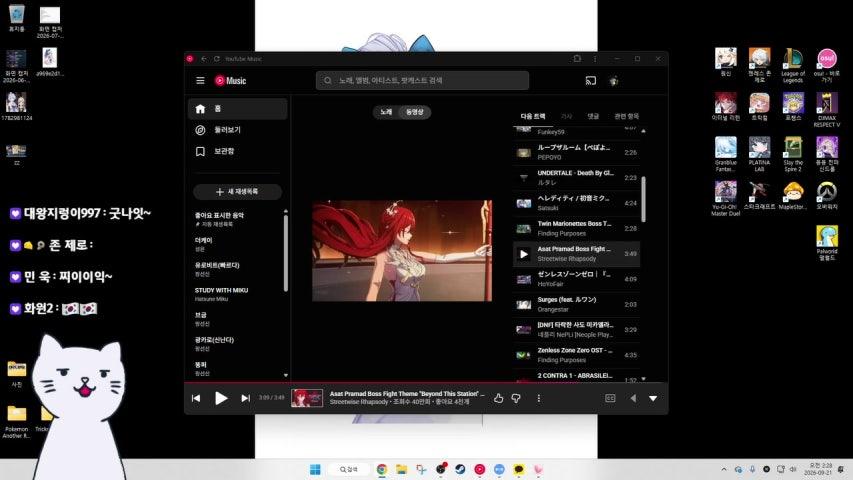Open DJMAX RESPECT V desktop shortcut
This screenshot has width=853, height=480.
pyautogui.click(x=827, y=110)
